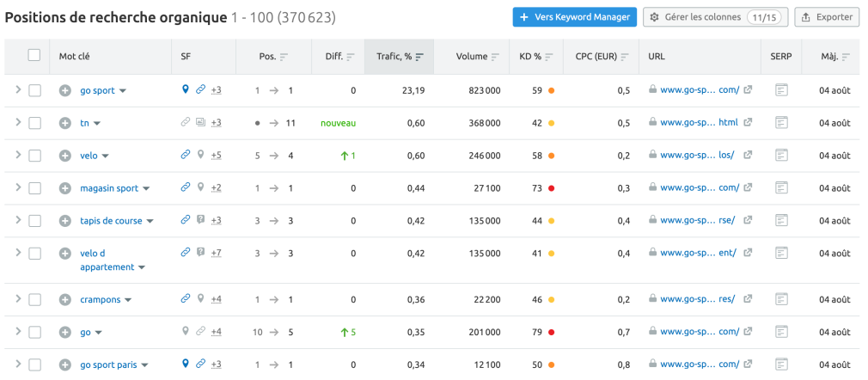
Task: Open SERP snapshot for 'go' row
Action: (x=781, y=333)
